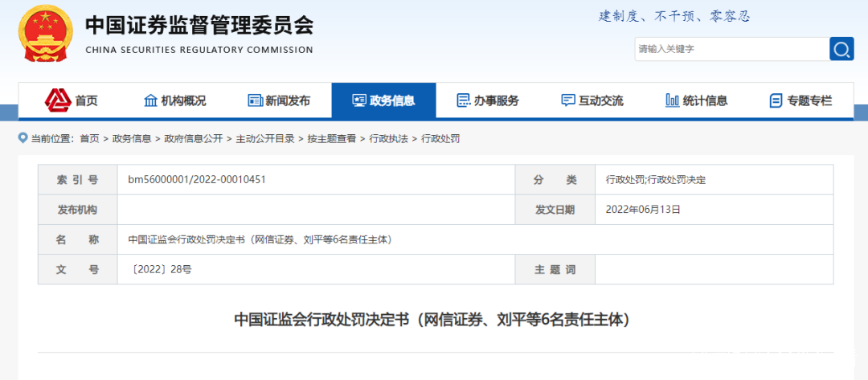868x380 pixels.
Task: Click the date 2022年06月13日
Action: click(x=643, y=210)
